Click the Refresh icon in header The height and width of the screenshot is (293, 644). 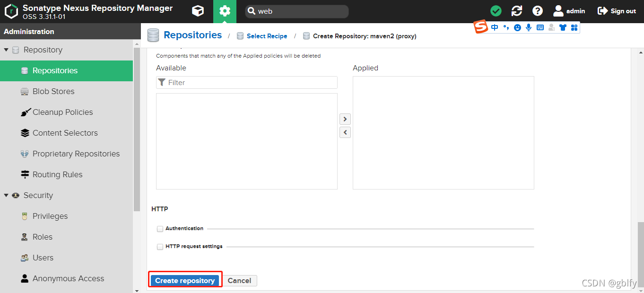pyautogui.click(x=517, y=11)
